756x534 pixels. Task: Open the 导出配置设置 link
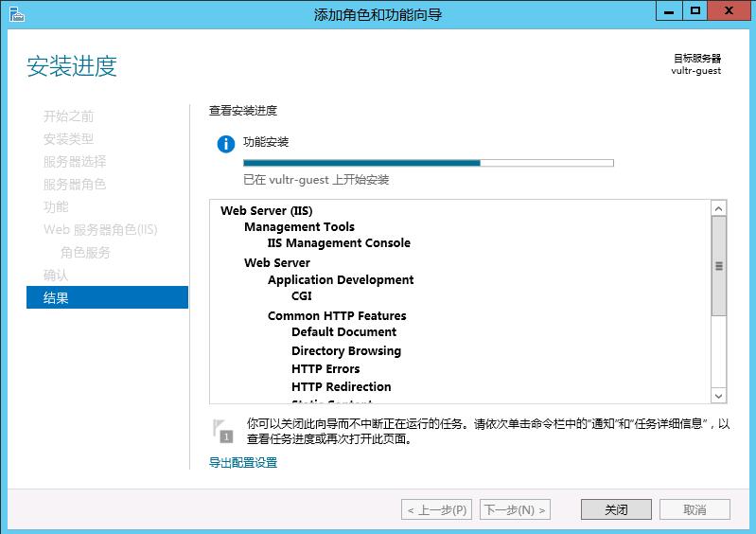click(x=243, y=463)
